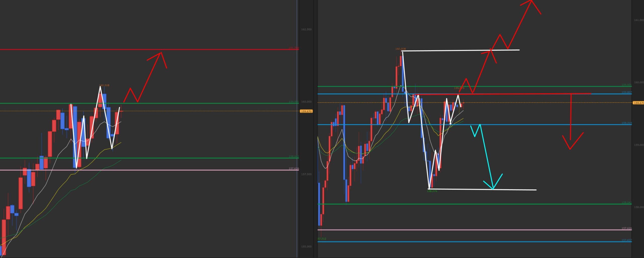
Task: Select the 160.508 high label in right chart
Action: (400, 49)
